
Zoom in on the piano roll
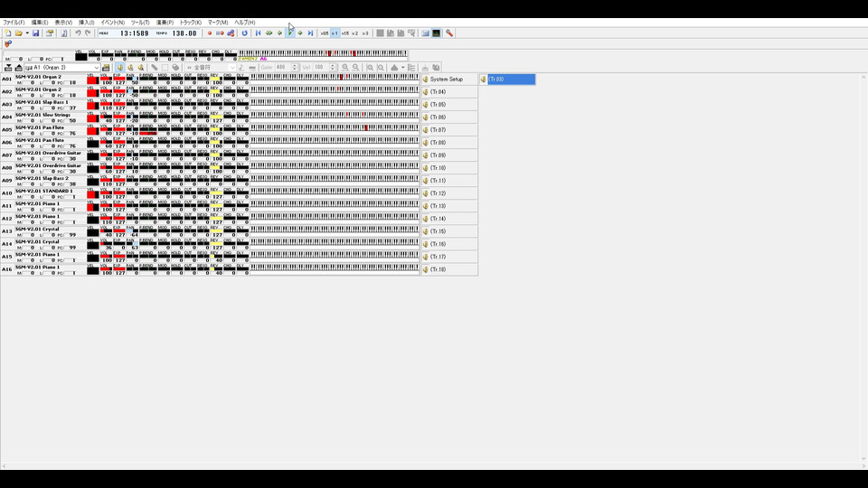click(344, 68)
